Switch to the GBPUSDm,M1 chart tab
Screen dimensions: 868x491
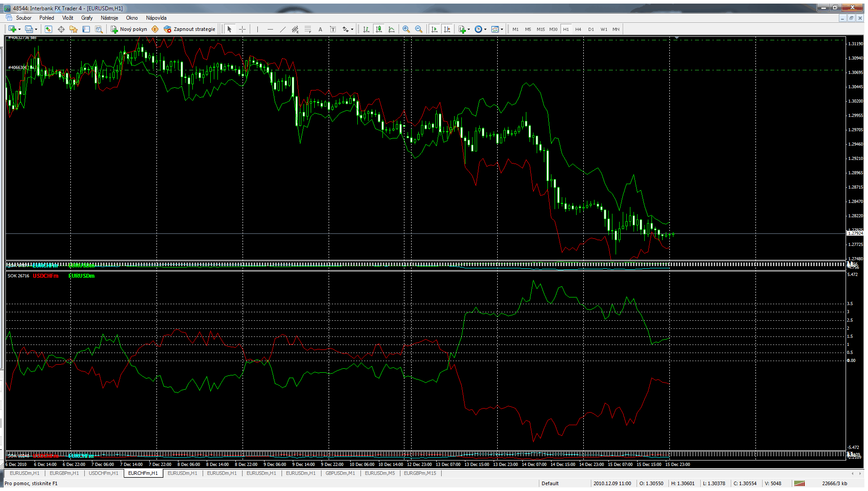pos(340,473)
